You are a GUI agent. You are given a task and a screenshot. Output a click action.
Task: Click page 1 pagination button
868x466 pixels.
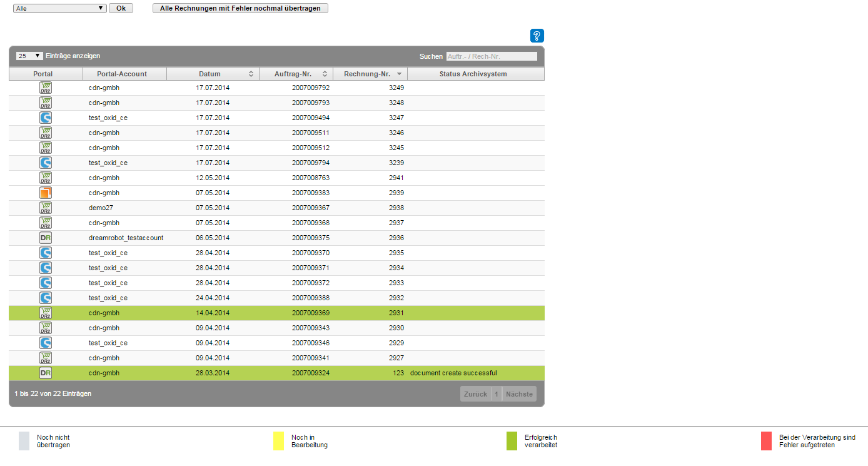496,394
